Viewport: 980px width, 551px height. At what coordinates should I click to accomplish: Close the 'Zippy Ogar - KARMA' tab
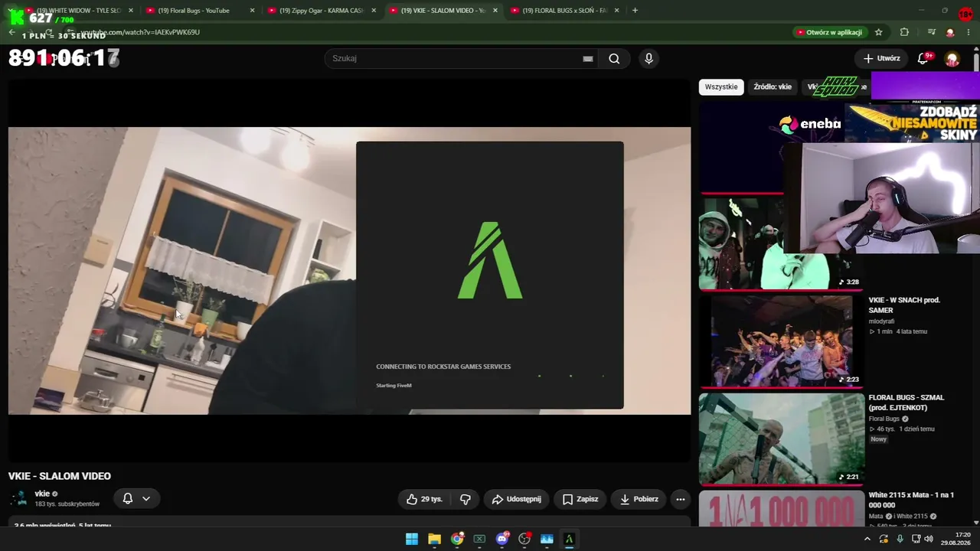[x=374, y=11]
